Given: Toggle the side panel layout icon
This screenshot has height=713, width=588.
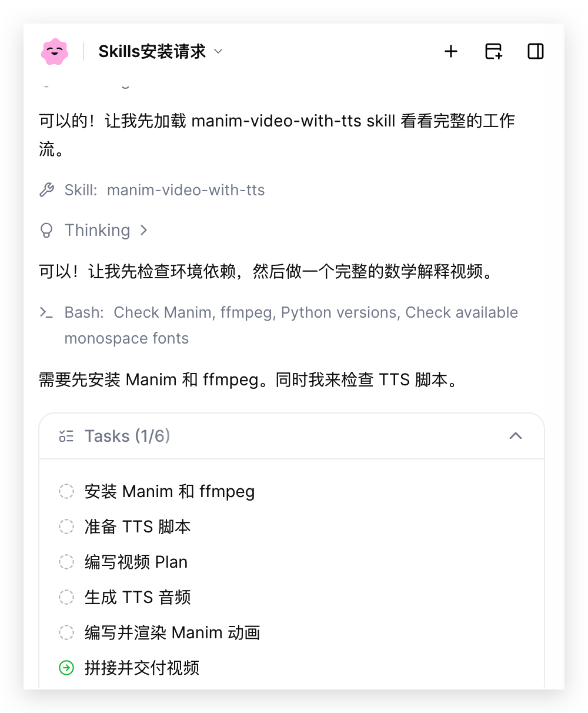Looking at the screenshot, I should coord(536,52).
